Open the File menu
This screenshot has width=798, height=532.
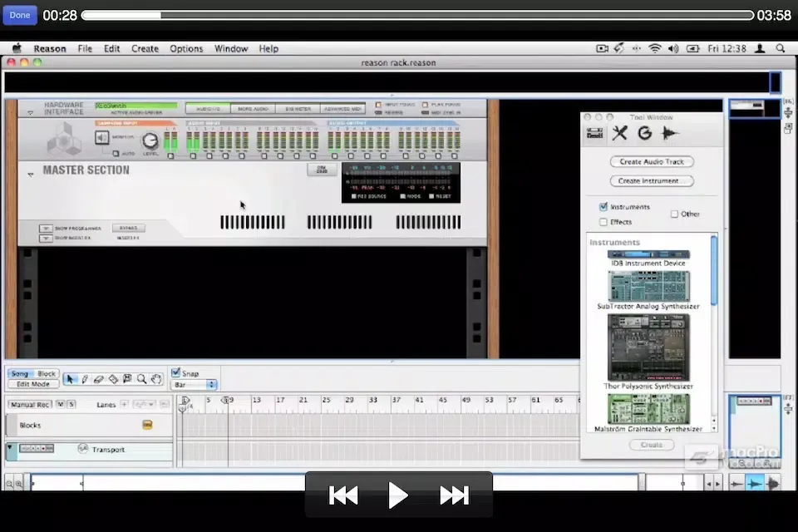coord(85,48)
